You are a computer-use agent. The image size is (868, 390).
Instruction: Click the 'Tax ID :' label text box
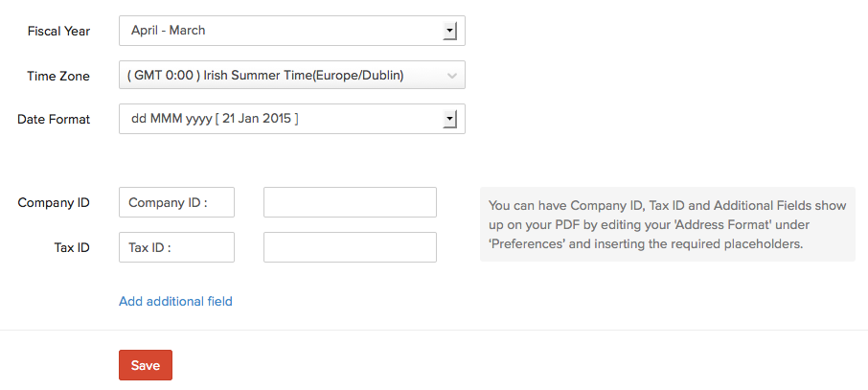coord(177,247)
